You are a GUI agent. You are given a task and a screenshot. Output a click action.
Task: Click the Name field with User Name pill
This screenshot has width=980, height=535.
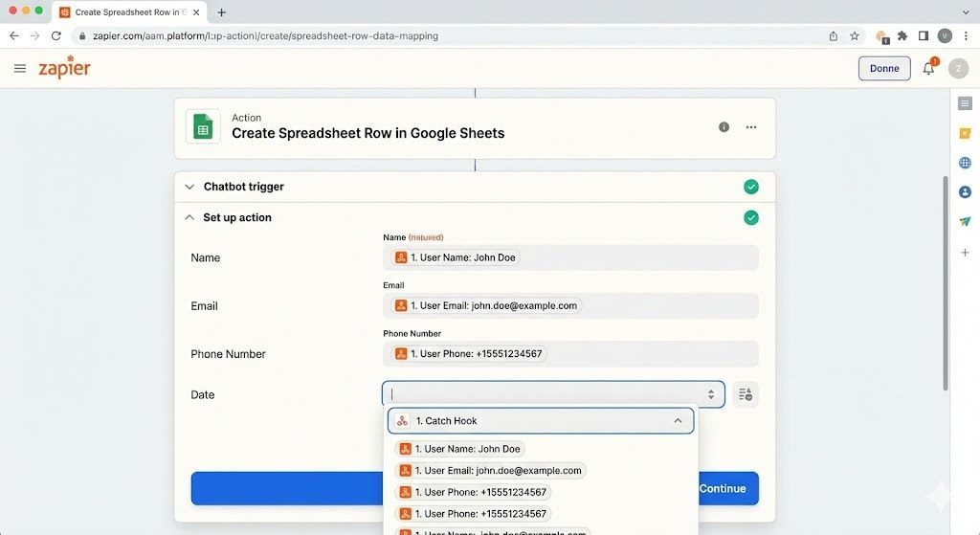coord(570,257)
